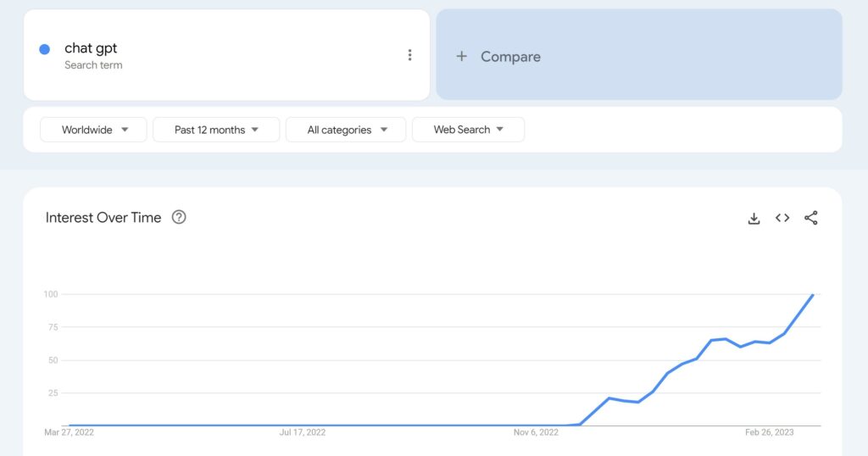This screenshot has width=868, height=456.
Task: Click the plus icon beside Compare
Action: (x=461, y=57)
